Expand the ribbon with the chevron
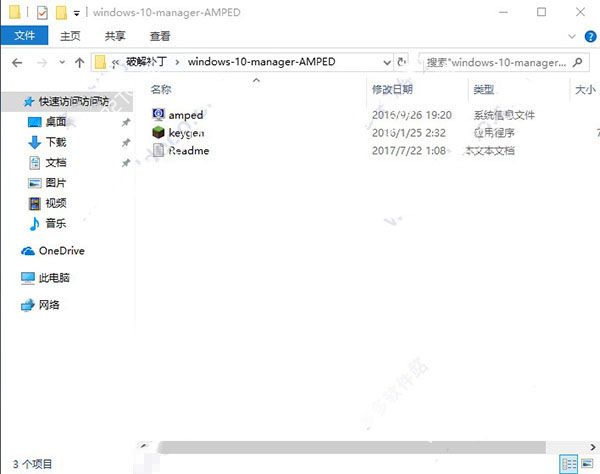Viewport: 600px width, 474px height. pos(572,36)
